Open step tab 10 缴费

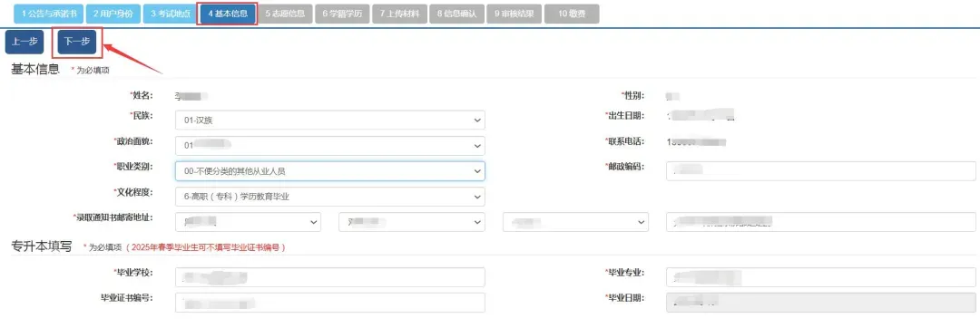(x=572, y=14)
